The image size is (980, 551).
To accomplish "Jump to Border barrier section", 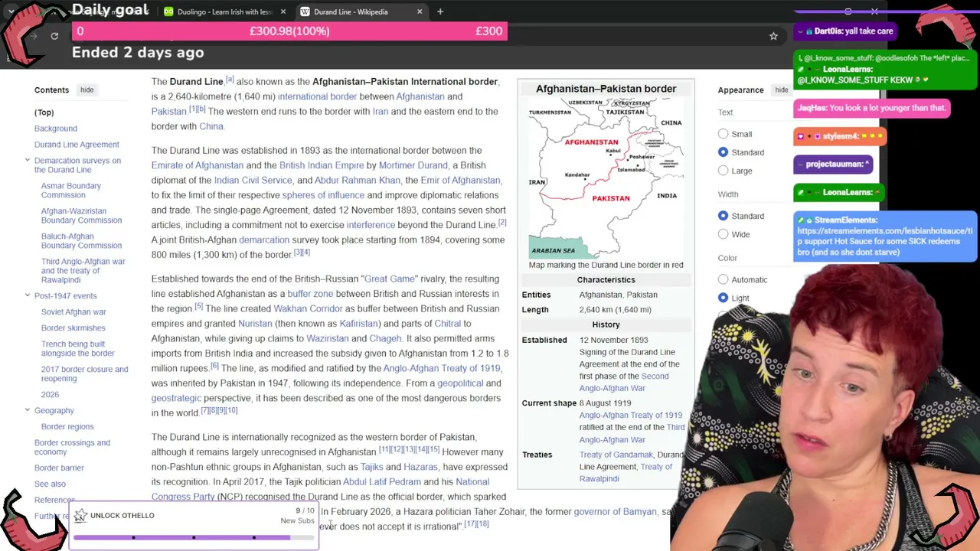I will [59, 468].
